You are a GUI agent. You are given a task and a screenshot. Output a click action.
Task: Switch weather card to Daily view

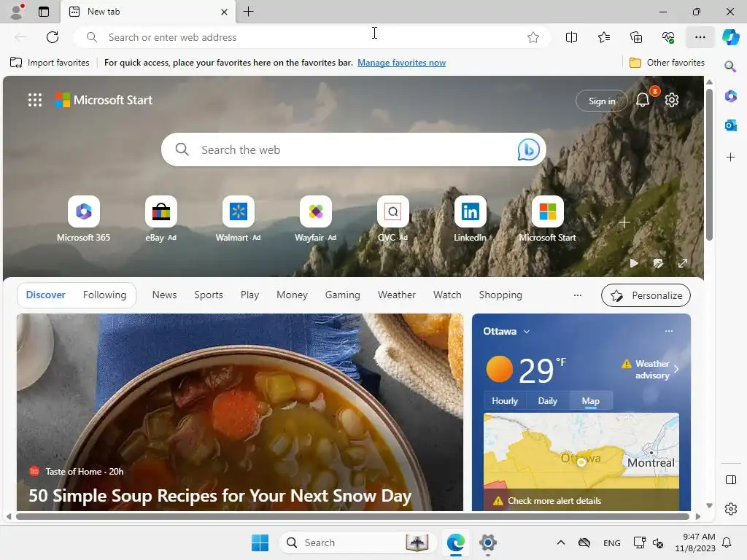[547, 401]
